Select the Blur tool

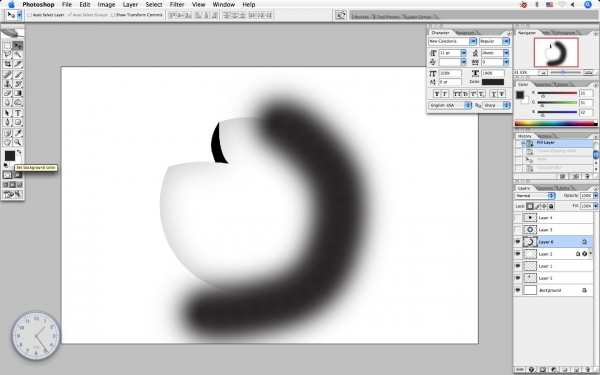tap(7, 102)
